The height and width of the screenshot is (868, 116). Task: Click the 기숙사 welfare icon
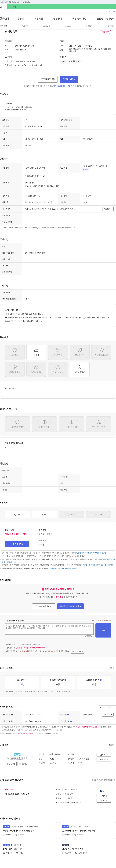(x=36, y=352)
